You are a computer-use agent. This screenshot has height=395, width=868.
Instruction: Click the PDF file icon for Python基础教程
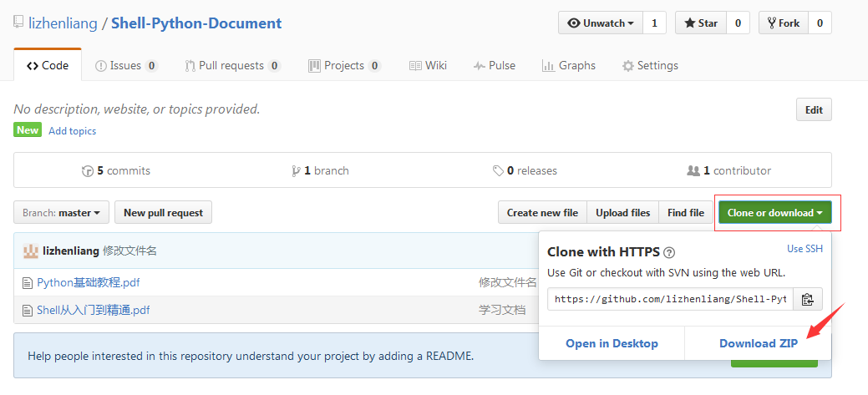pyautogui.click(x=28, y=283)
